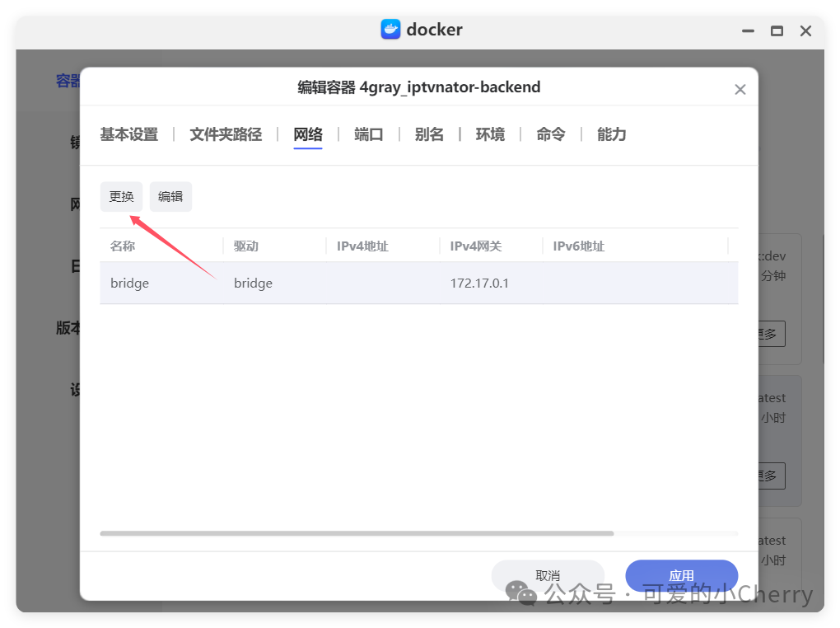840x628 pixels.
Task: Click the 172.17.0.1 gateway value
Action: pos(479,284)
